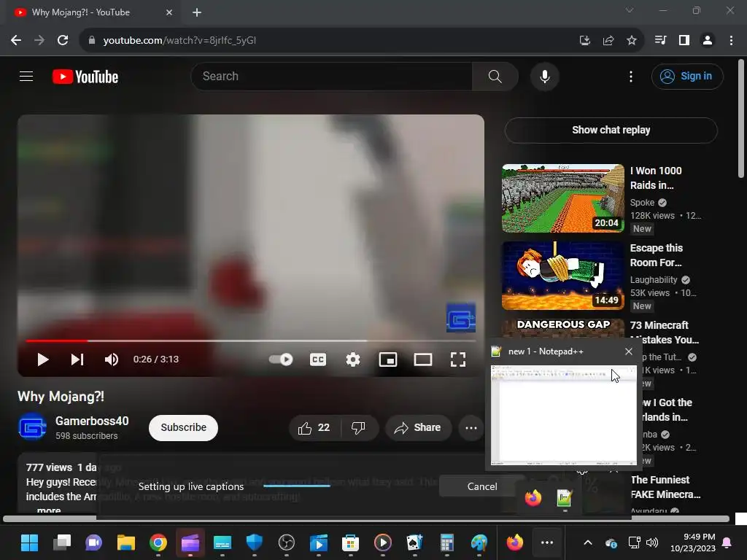Play the video with the play button

pos(42,359)
